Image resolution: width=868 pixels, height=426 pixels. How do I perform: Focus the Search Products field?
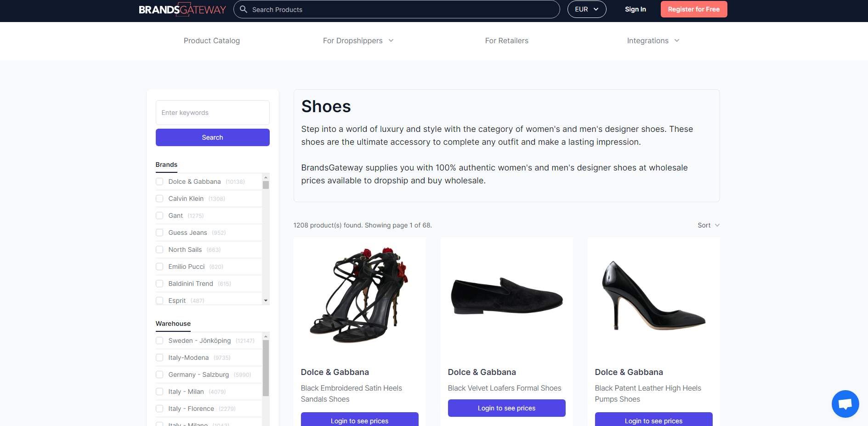[x=397, y=9]
